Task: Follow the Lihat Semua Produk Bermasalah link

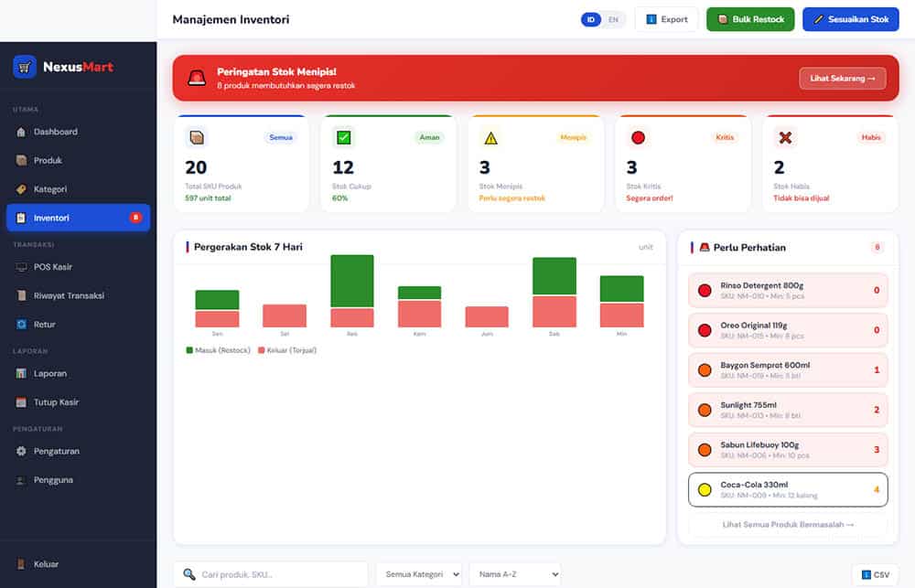Action: [x=788, y=524]
